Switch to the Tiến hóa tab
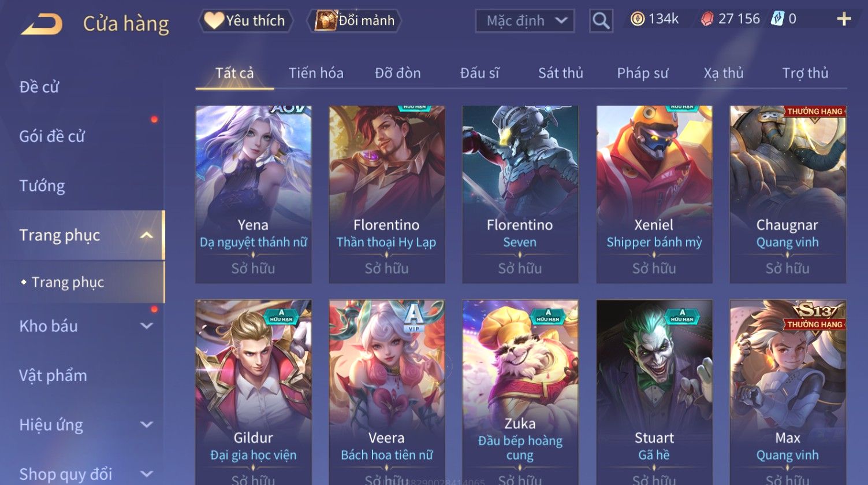Image resolution: width=868 pixels, height=485 pixels. [x=316, y=73]
